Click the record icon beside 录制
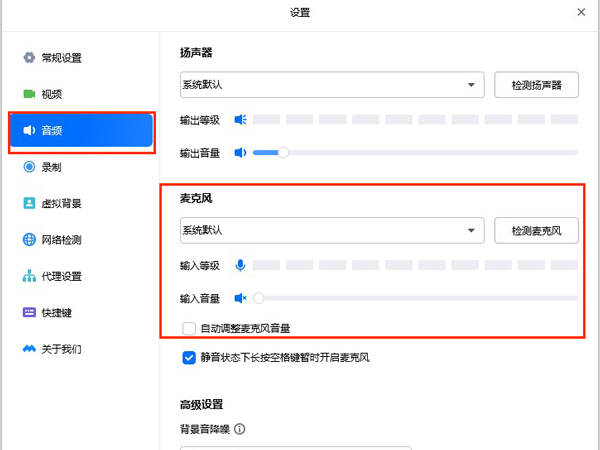 (x=29, y=167)
